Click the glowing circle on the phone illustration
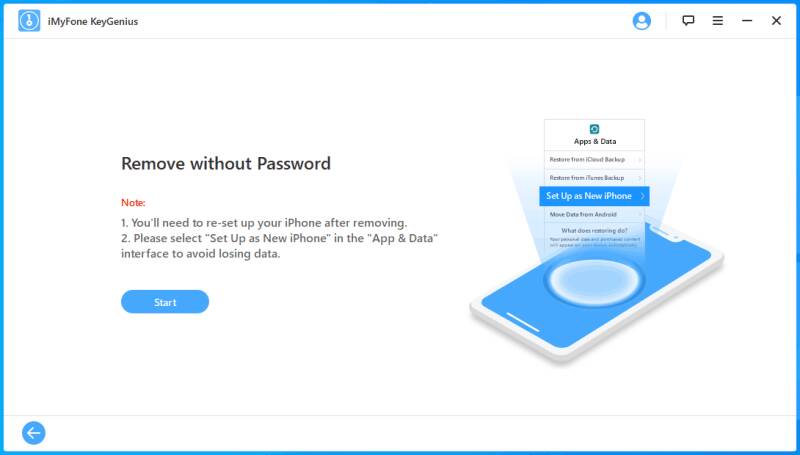The width and height of the screenshot is (800, 455). [x=594, y=280]
